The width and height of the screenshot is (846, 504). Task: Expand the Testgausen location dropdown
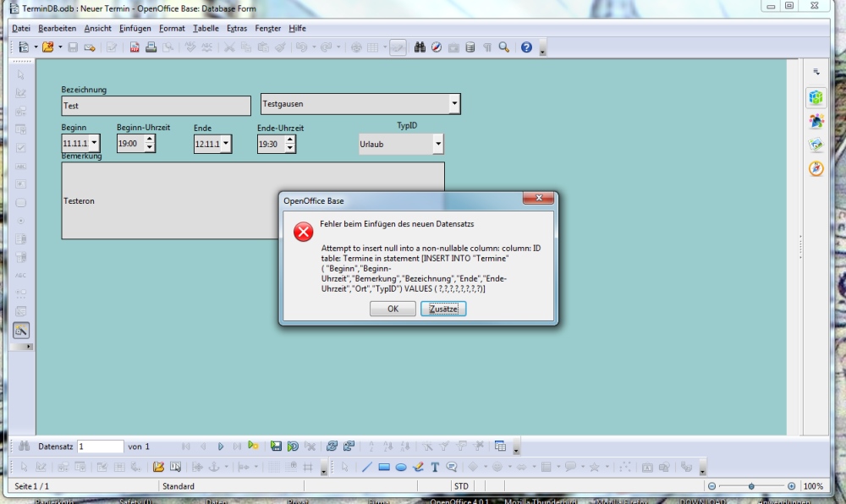tap(454, 104)
